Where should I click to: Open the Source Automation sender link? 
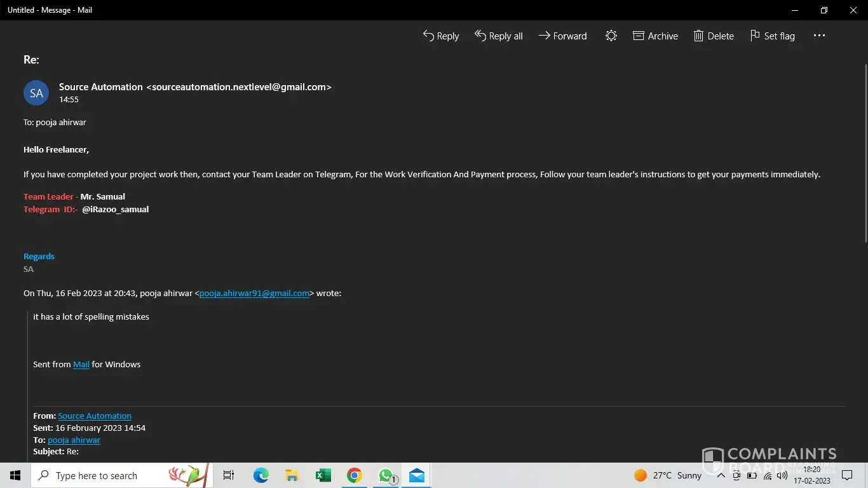click(95, 416)
